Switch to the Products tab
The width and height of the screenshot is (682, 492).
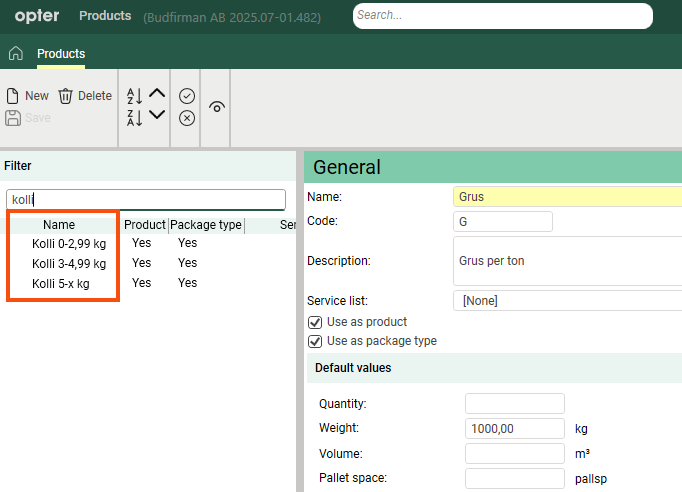click(x=61, y=54)
